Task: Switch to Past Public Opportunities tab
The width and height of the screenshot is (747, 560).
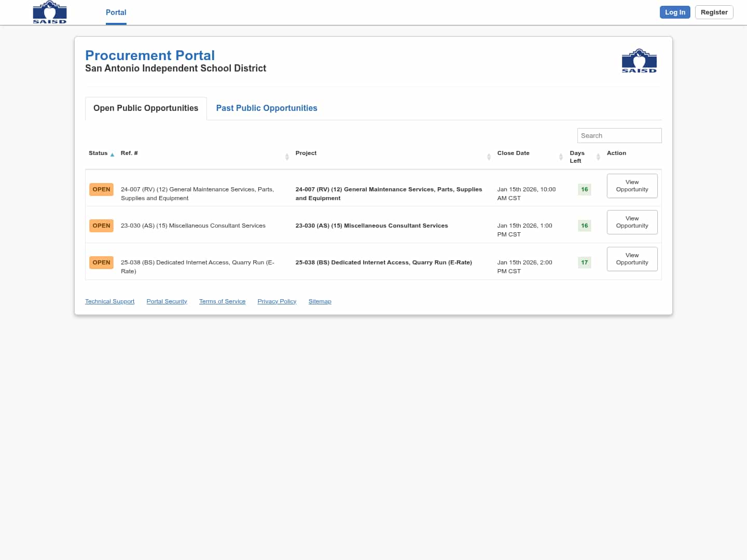Action: (x=267, y=108)
